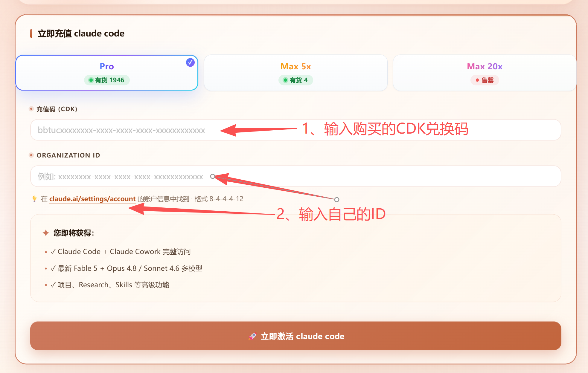Select the Max 5x plan card
Image resolution: width=588 pixels, height=373 pixels.
click(x=296, y=73)
